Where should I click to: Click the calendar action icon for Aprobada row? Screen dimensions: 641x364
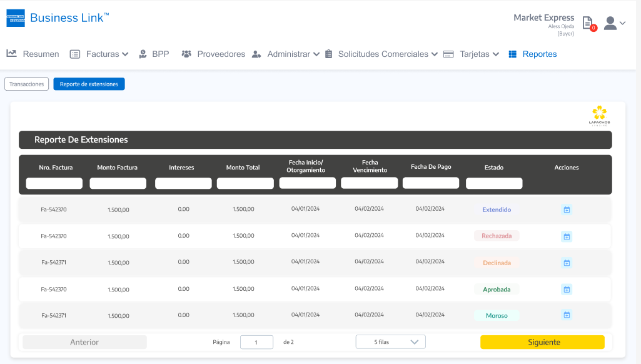(567, 289)
